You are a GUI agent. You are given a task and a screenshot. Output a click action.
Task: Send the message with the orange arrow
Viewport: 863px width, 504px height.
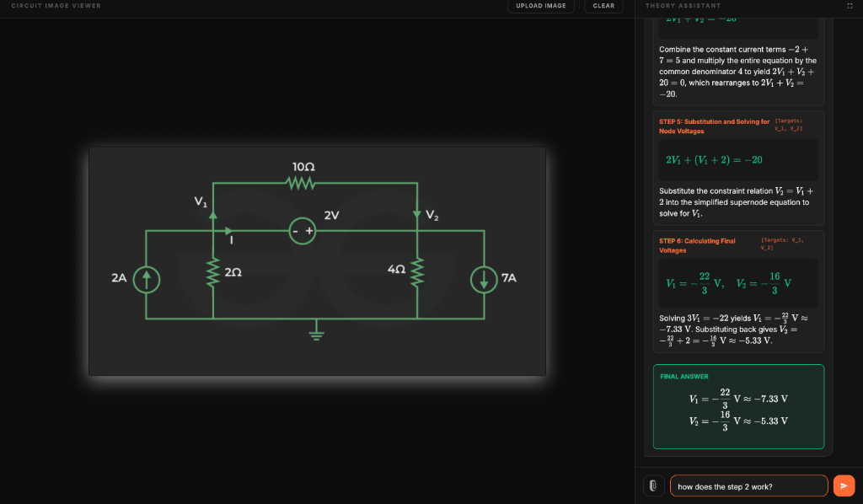(x=844, y=485)
